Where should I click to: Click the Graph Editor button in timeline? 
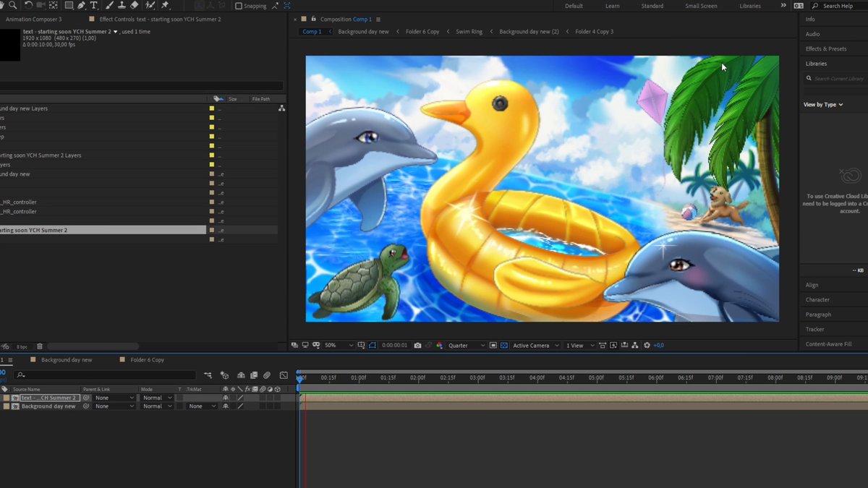tap(283, 375)
